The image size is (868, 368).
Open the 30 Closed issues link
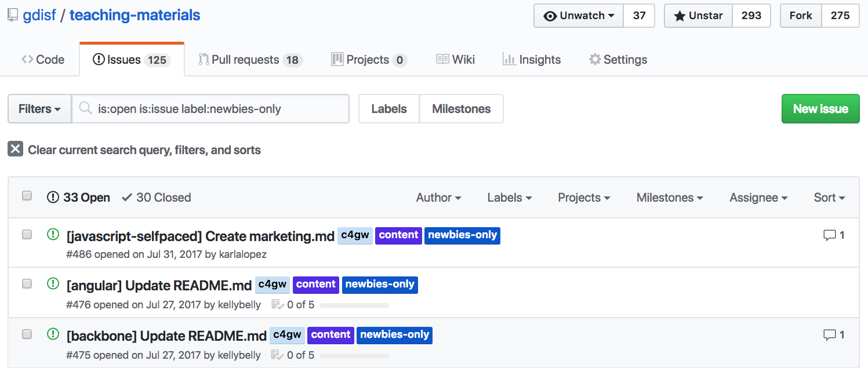click(x=157, y=198)
